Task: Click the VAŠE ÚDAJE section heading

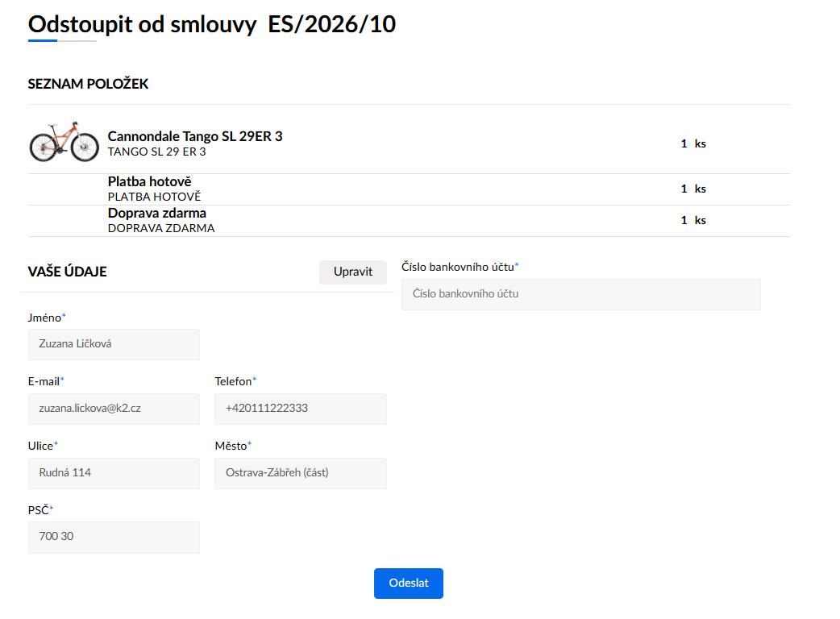Action: pos(68,272)
